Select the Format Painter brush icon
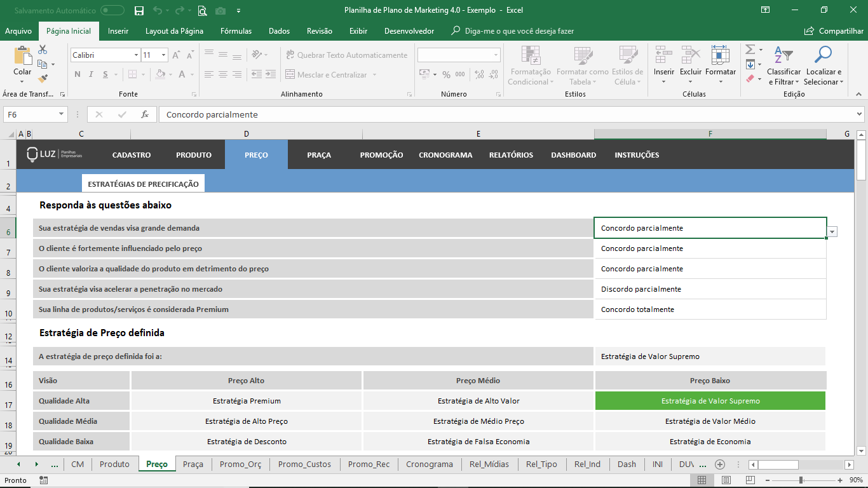Viewport: 868px width, 488px height. pyautogui.click(x=43, y=79)
